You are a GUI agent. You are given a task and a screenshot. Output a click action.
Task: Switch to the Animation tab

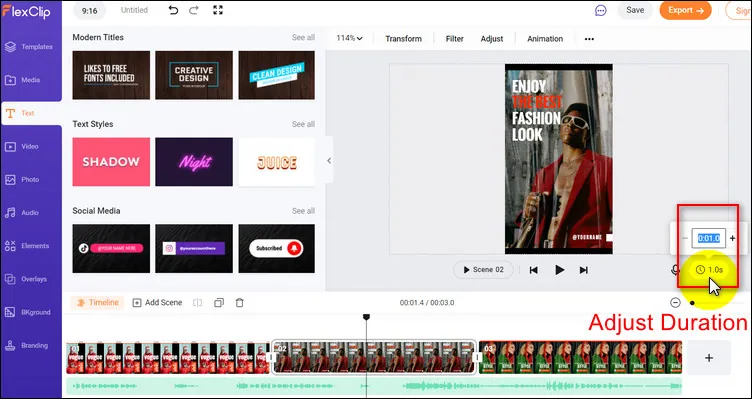pos(545,39)
